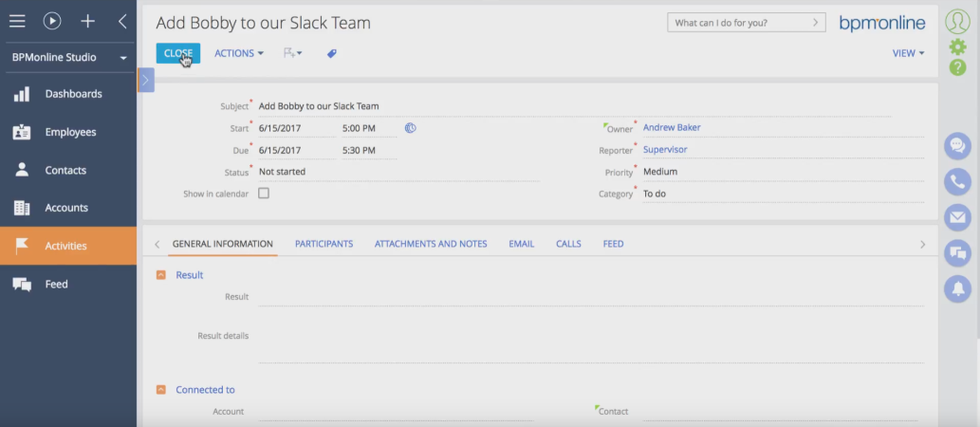Viewport: 980px width, 427px height.
Task: Click the Result input field
Action: point(591,297)
